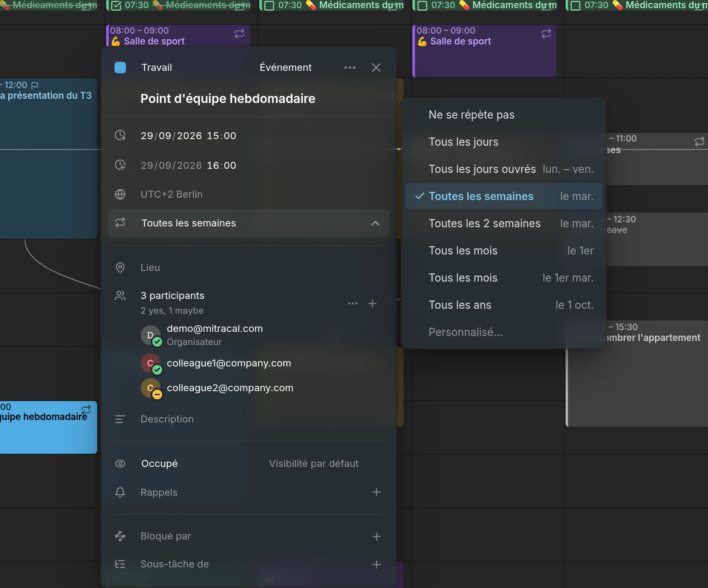Screen dimensions: 708x588
Task: Click the timezone globe icon
Action: (x=120, y=194)
